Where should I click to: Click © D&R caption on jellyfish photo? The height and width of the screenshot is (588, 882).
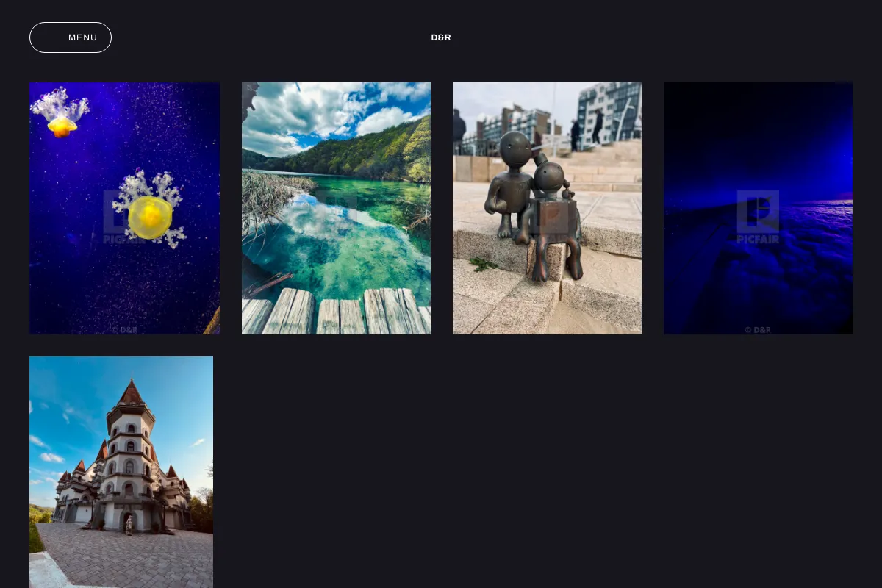124,330
